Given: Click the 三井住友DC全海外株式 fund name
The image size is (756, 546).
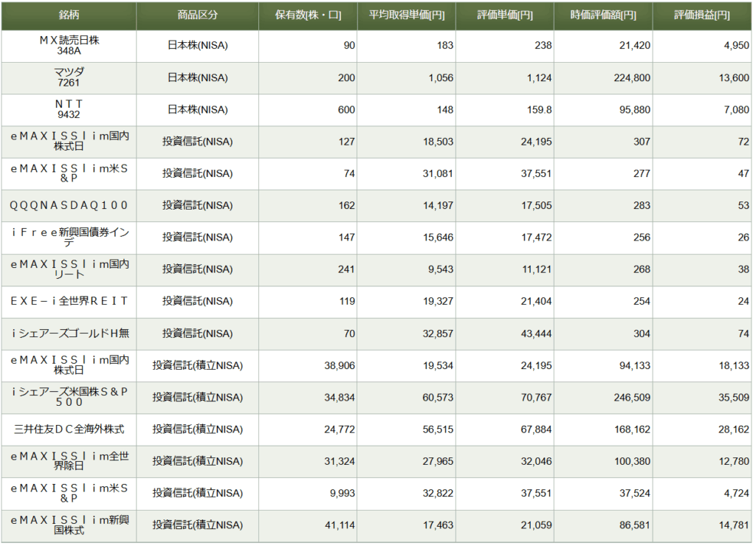Looking at the screenshot, I should [x=69, y=429].
